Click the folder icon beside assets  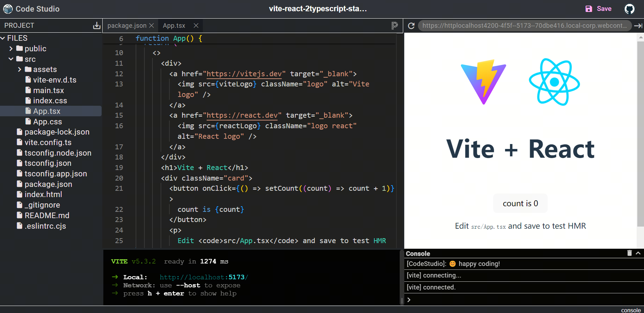click(x=28, y=69)
